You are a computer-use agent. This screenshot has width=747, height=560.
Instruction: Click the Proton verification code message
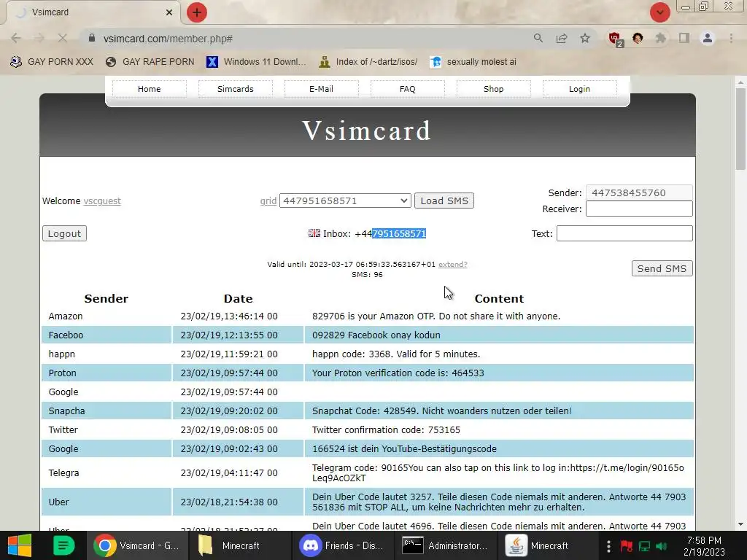[x=398, y=373]
